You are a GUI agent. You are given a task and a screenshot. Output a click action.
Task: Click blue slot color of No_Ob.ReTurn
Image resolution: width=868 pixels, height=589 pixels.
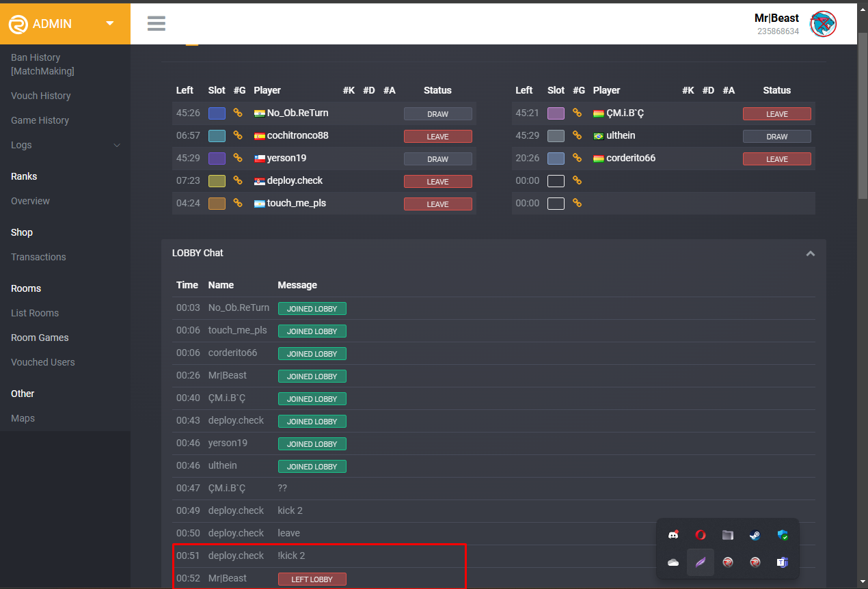coord(217,113)
